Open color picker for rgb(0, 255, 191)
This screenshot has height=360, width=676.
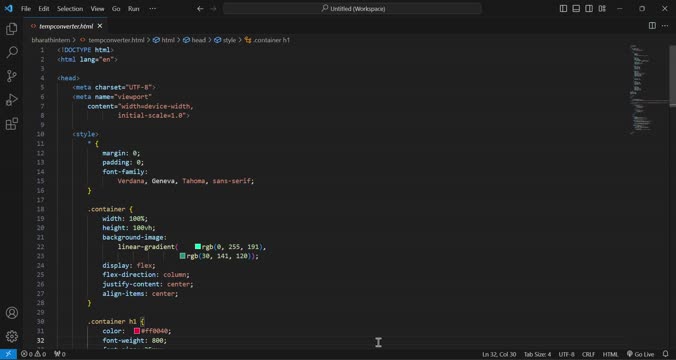click(x=198, y=247)
